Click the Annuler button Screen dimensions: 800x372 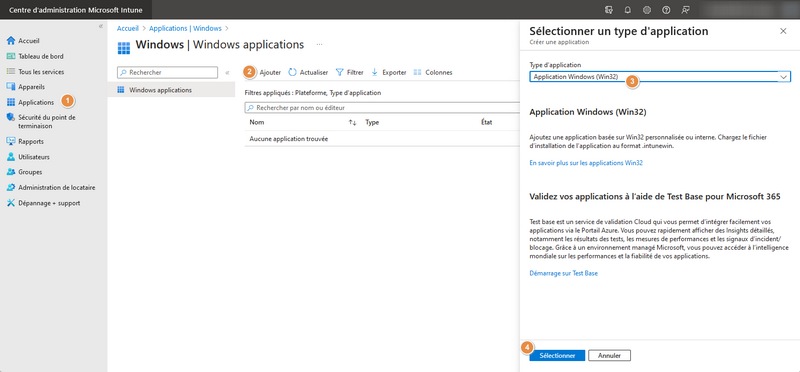609,356
